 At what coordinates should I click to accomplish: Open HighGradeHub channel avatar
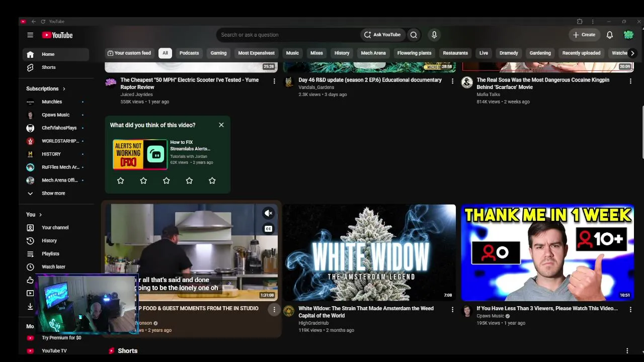point(289,311)
